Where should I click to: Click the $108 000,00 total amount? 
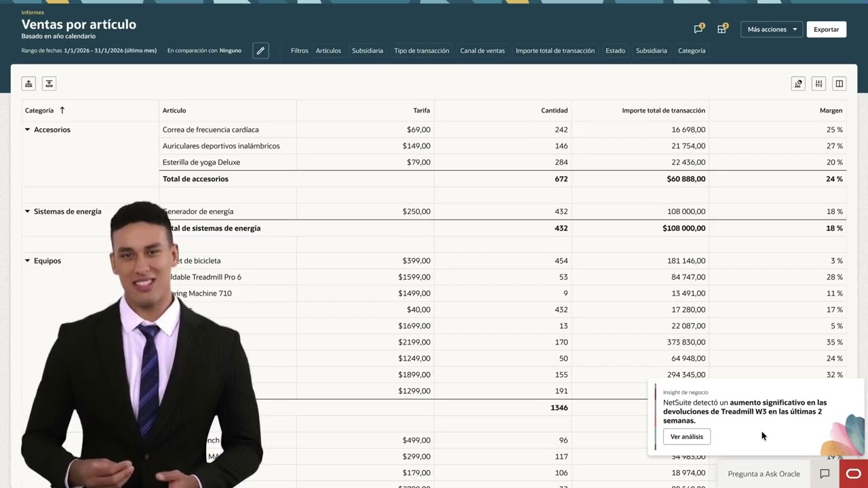coord(684,228)
